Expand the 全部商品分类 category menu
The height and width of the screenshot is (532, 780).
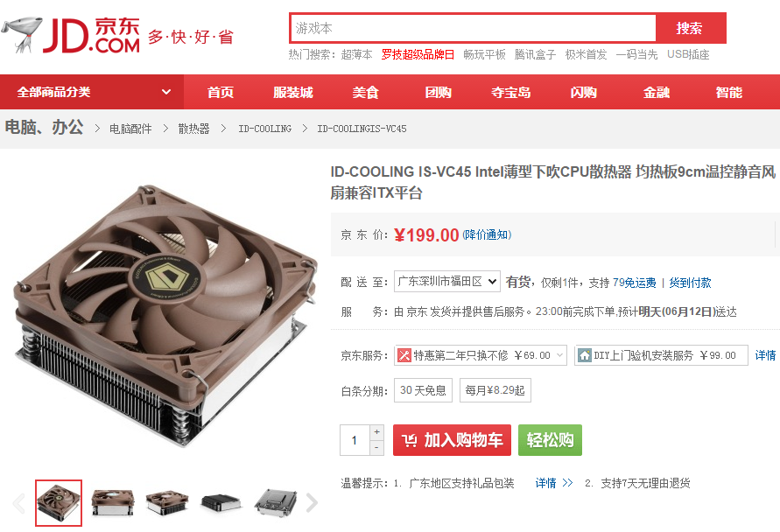[x=92, y=92]
